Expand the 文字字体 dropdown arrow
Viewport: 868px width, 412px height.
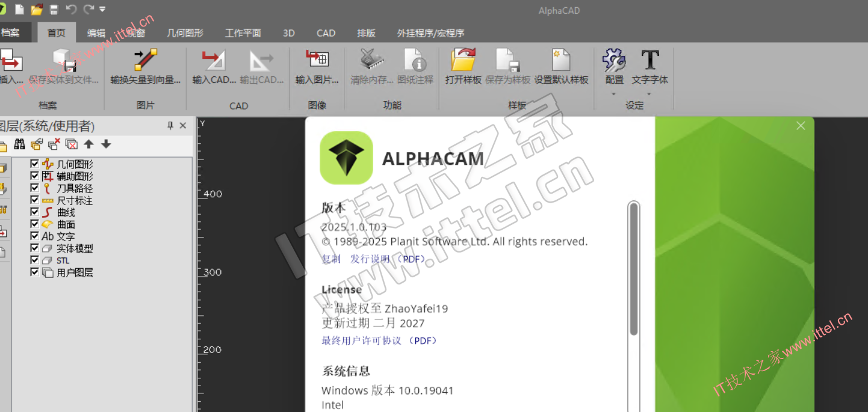[x=649, y=94]
